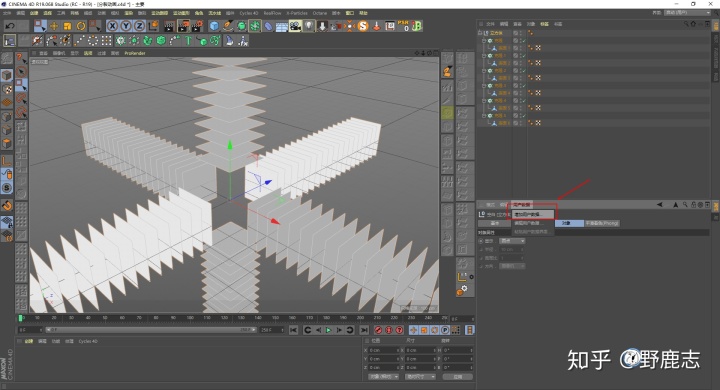720x390 pixels.
Task: Collapse the top Null object in tree
Action: point(480,33)
